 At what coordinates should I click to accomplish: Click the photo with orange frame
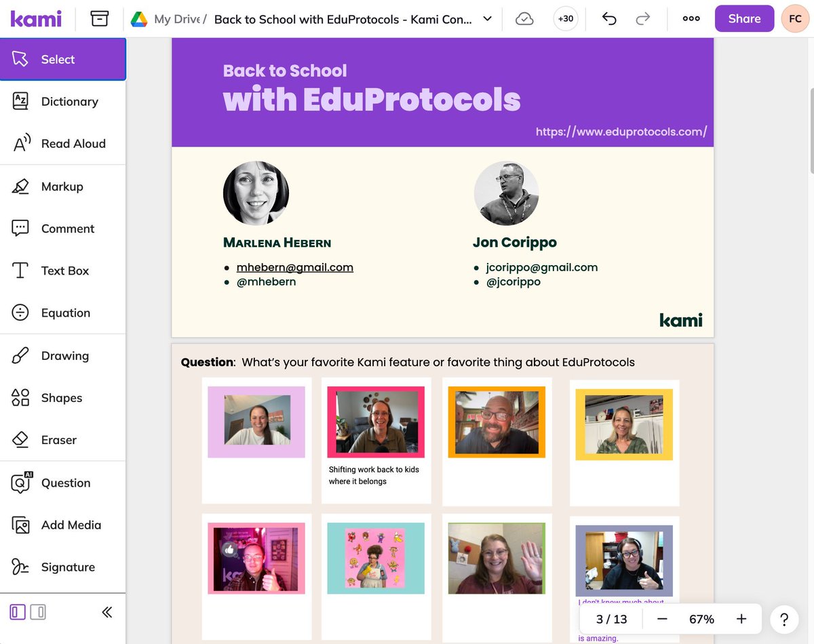pyautogui.click(x=497, y=422)
